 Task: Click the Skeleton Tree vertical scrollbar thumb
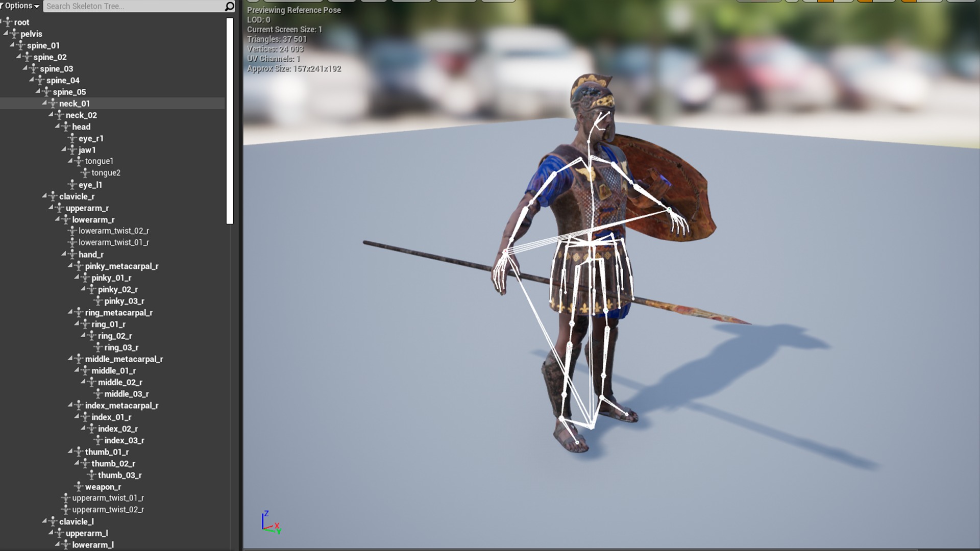(x=230, y=121)
